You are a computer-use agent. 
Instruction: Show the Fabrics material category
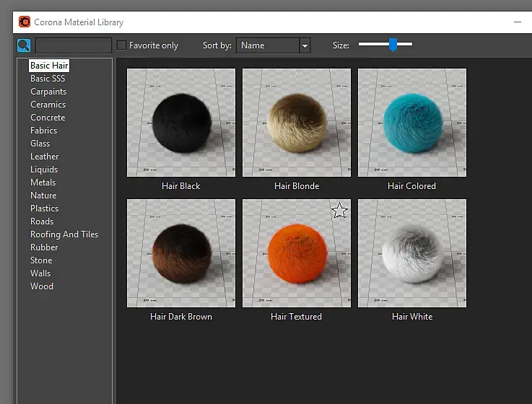click(x=44, y=131)
